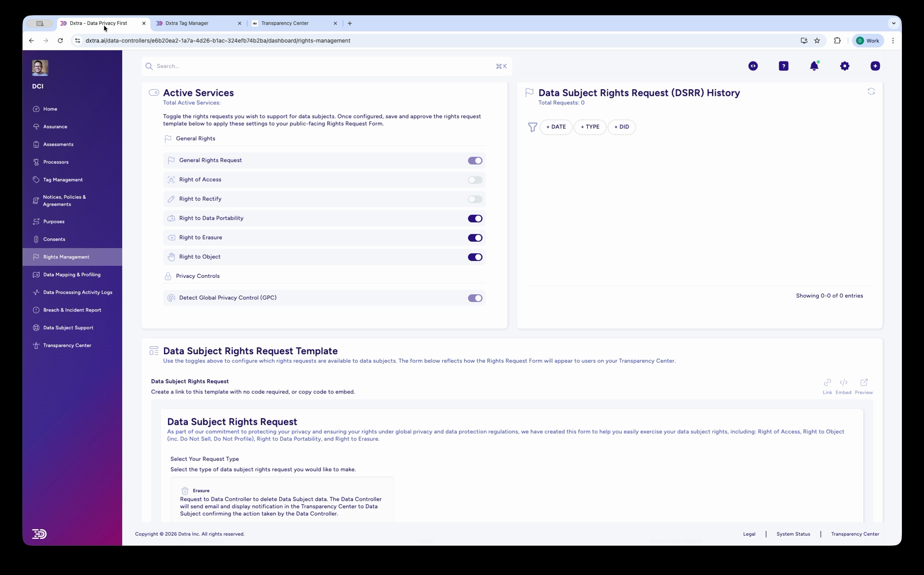Viewport: 924px width, 575px height.
Task: Open the + DID filter dropdown
Action: tap(622, 127)
